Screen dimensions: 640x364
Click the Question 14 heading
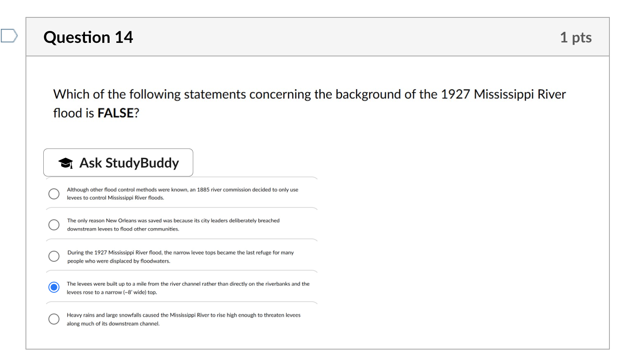coord(88,37)
